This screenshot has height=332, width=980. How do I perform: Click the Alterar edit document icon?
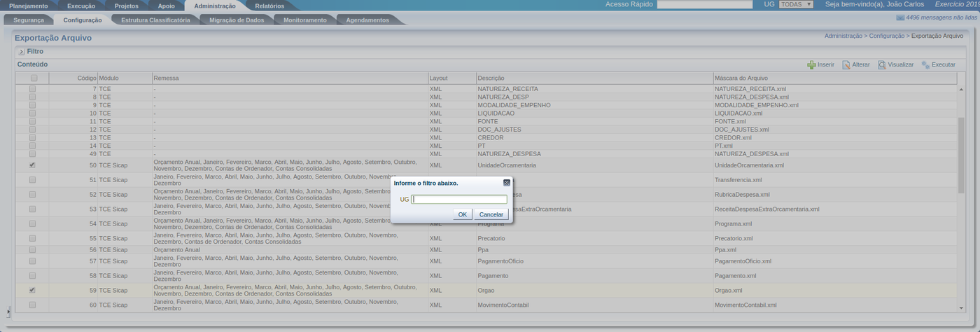[846, 64]
